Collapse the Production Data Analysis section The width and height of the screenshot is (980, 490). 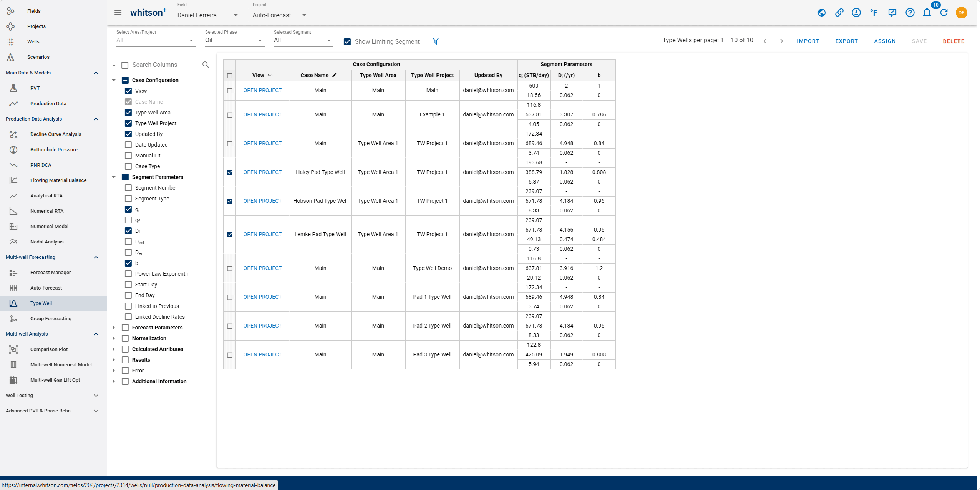pyautogui.click(x=96, y=119)
